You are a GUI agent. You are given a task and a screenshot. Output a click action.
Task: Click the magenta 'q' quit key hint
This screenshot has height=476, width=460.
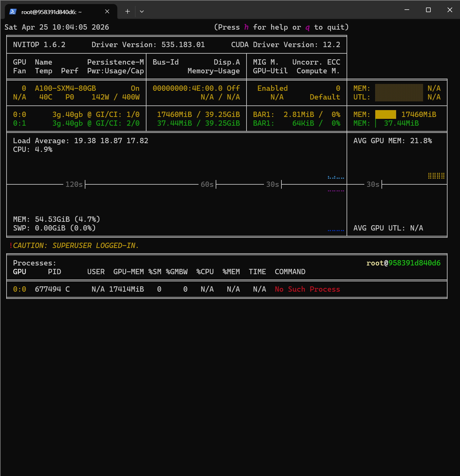click(x=308, y=27)
